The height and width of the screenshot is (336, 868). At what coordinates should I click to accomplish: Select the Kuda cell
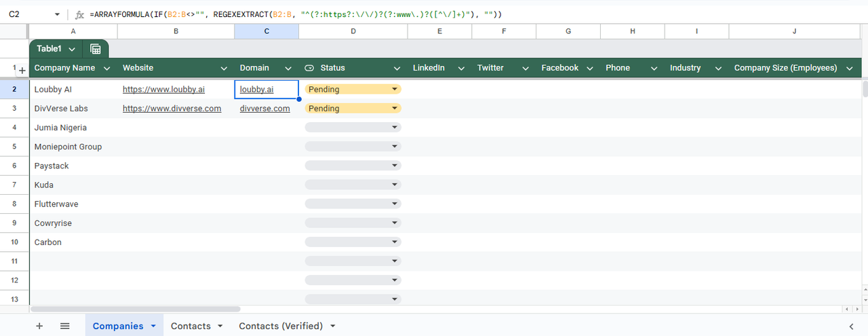click(x=73, y=185)
